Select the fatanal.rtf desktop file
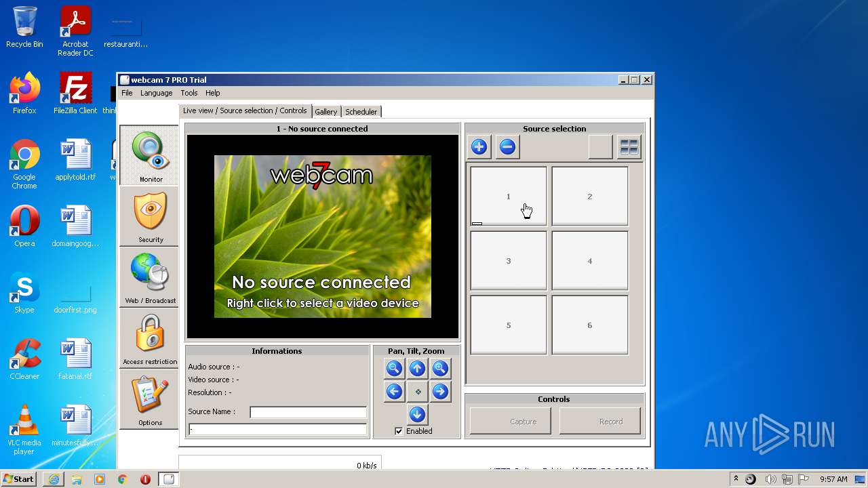 pos(75,359)
